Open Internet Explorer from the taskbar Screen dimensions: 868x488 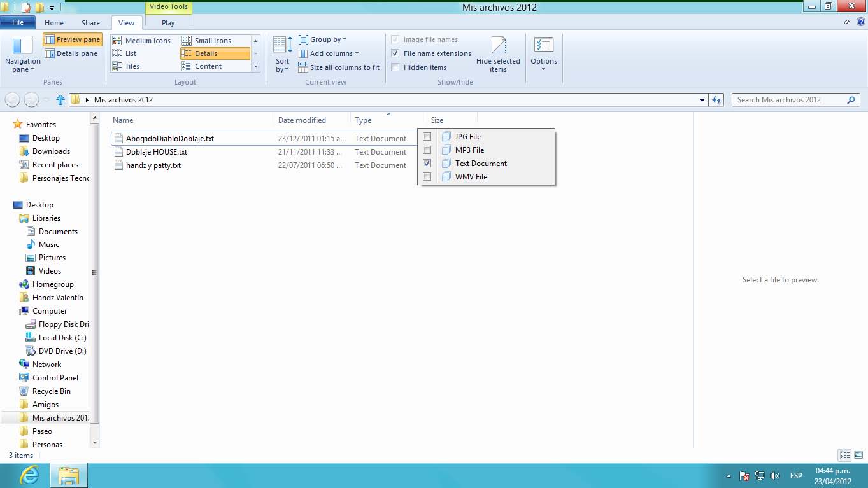tap(29, 475)
